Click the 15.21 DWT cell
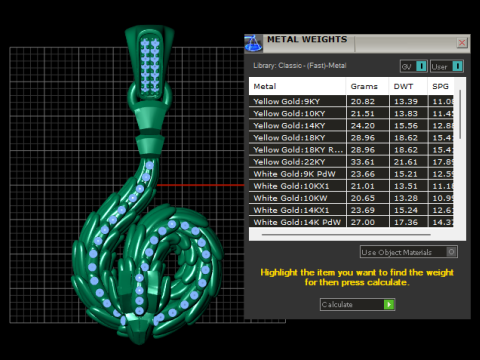Image resolution: width=480 pixels, height=360 pixels. pyautogui.click(x=408, y=174)
